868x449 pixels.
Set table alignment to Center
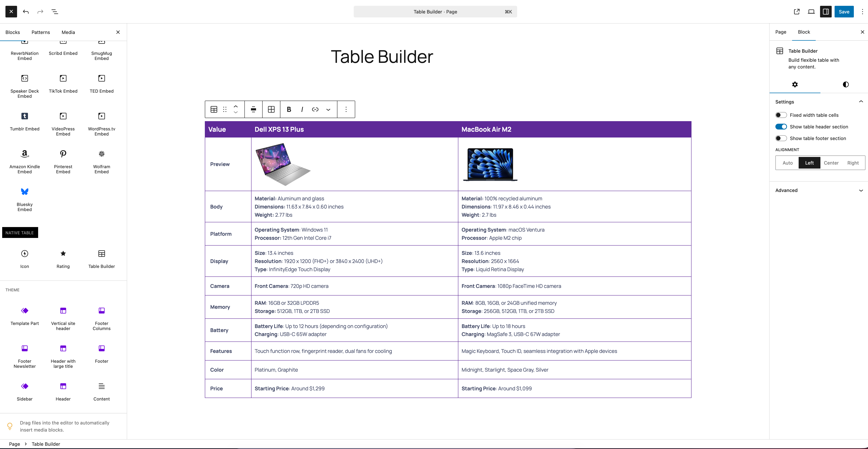click(831, 163)
